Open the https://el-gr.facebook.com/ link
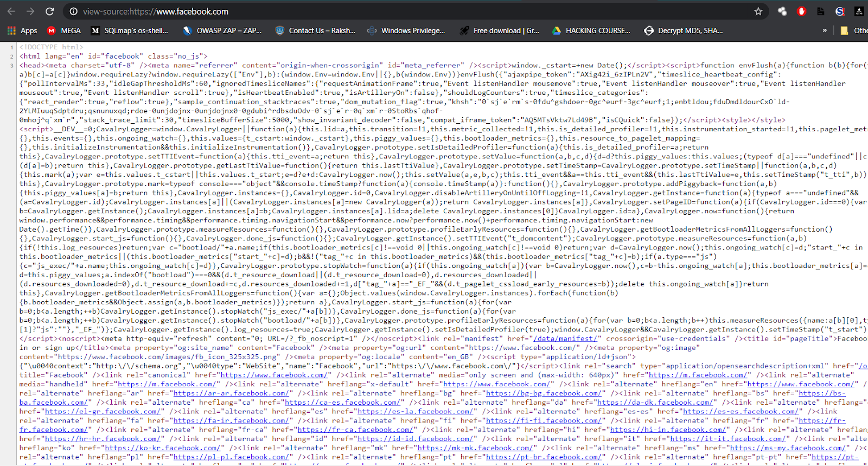 [x=104, y=412]
